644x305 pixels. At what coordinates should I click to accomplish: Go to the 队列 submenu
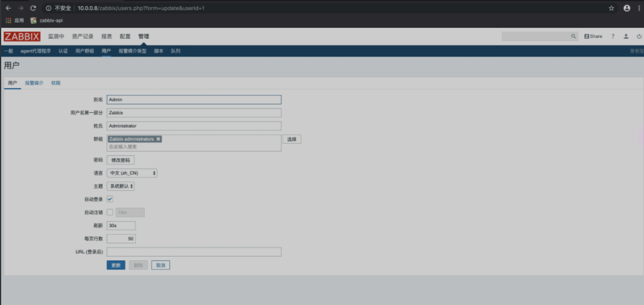176,51
